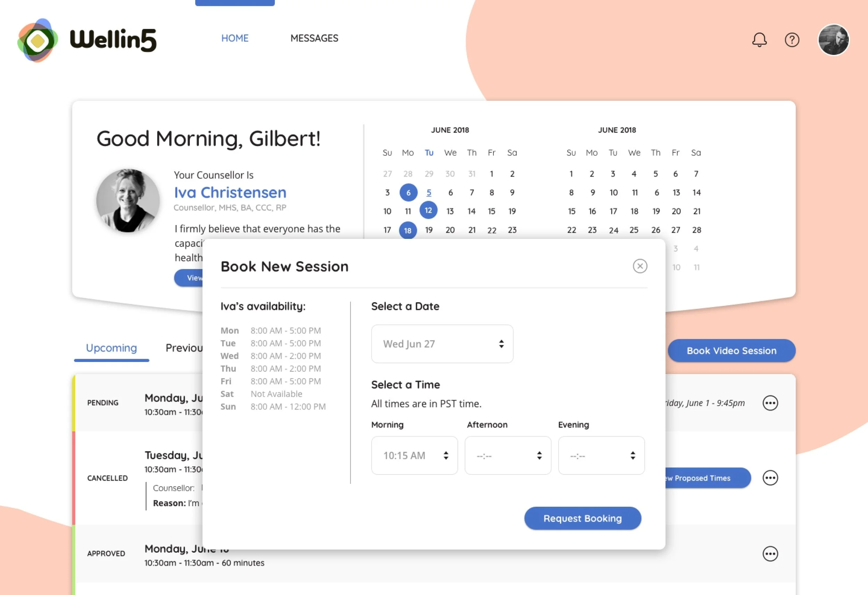
Task: Close the Book New Session dialog
Action: 640,266
